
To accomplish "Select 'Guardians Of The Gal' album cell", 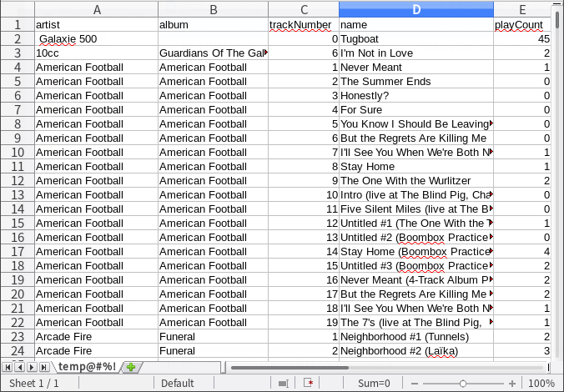I will pos(213,53).
